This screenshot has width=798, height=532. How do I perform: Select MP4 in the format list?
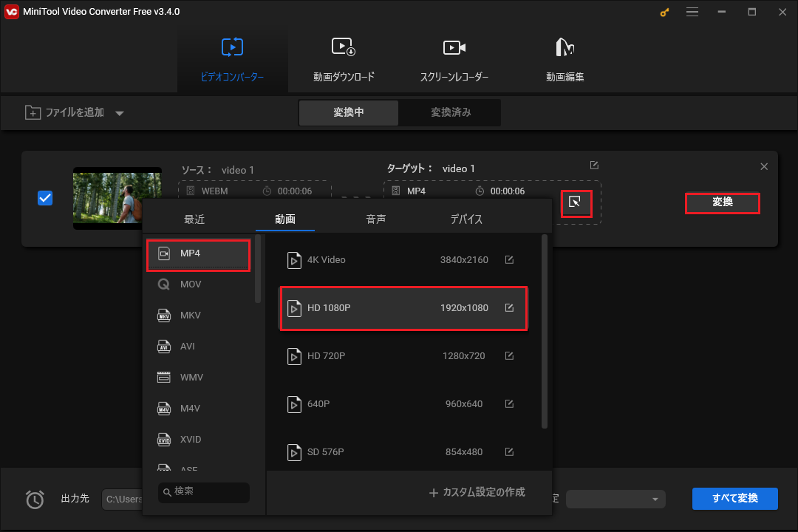click(x=199, y=253)
